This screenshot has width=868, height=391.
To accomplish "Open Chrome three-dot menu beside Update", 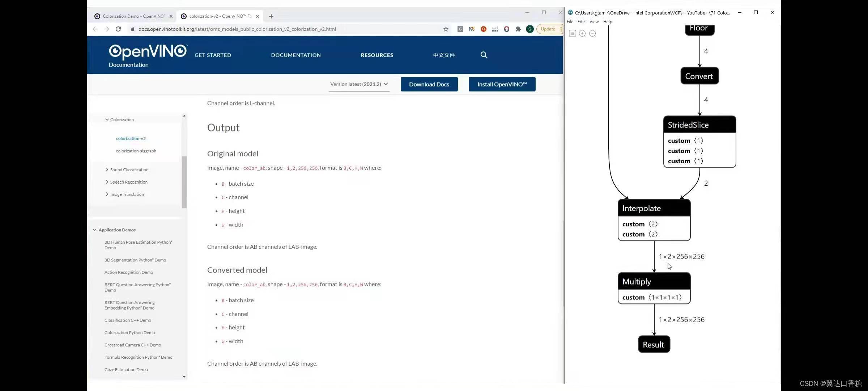I will pos(561,29).
